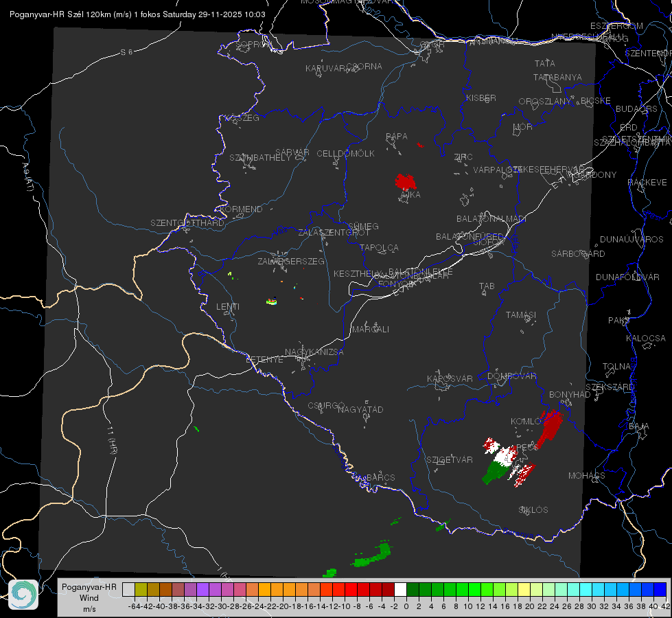Click the KAPOSVÁR city label
The image size is (672, 618).
click(450, 378)
